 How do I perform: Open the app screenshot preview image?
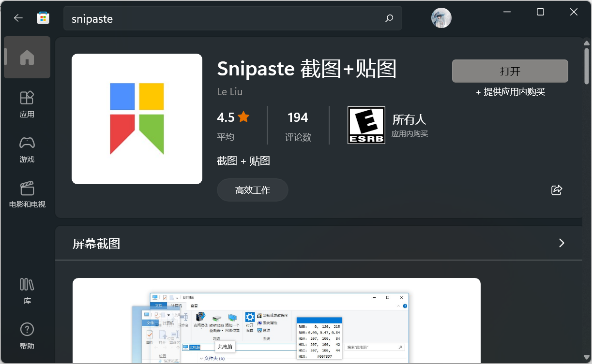coord(276,321)
